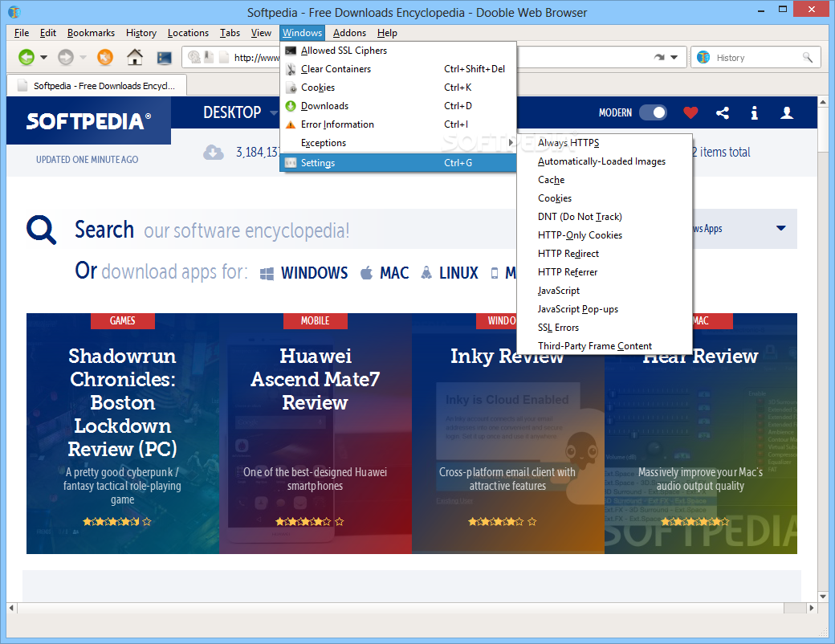Open the View menu
Image resolution: width=835 pixels, height=644 pixels.
261,33
